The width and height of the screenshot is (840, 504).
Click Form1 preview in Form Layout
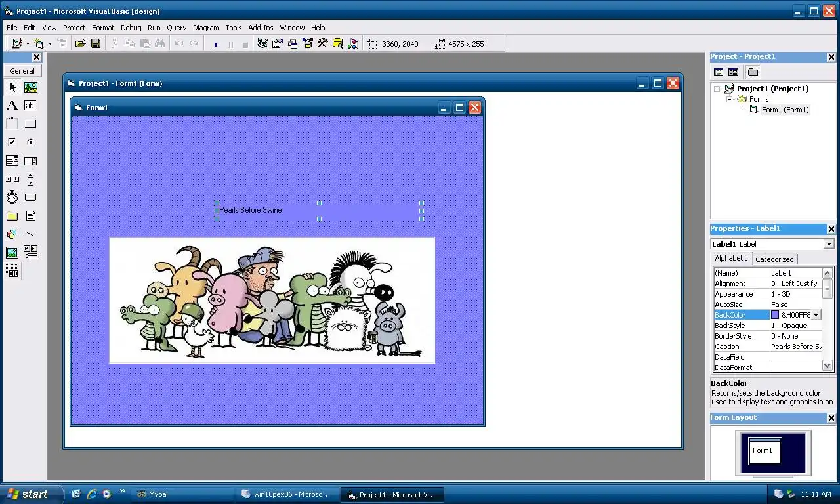[765, 451]
